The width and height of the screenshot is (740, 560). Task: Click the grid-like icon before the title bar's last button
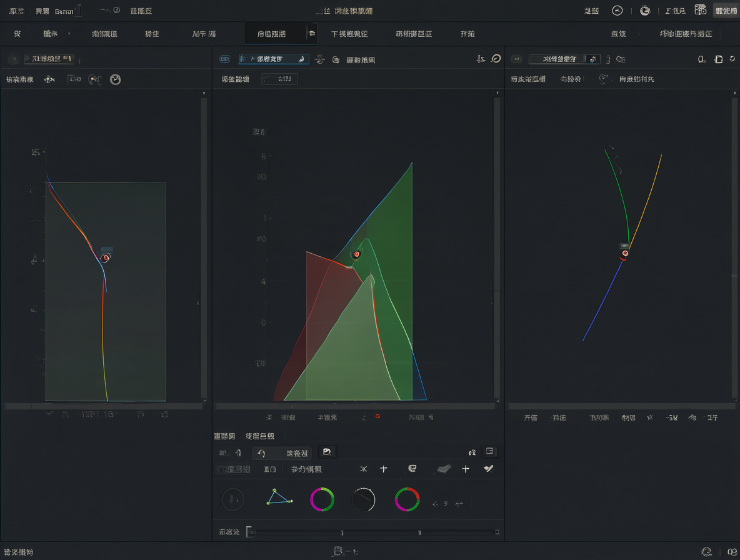click(701, 11)
